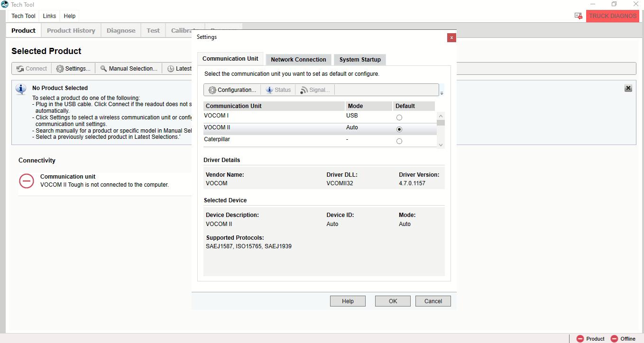
Task: Open Configuration in Settings dialog
Action: pos(232,90)
